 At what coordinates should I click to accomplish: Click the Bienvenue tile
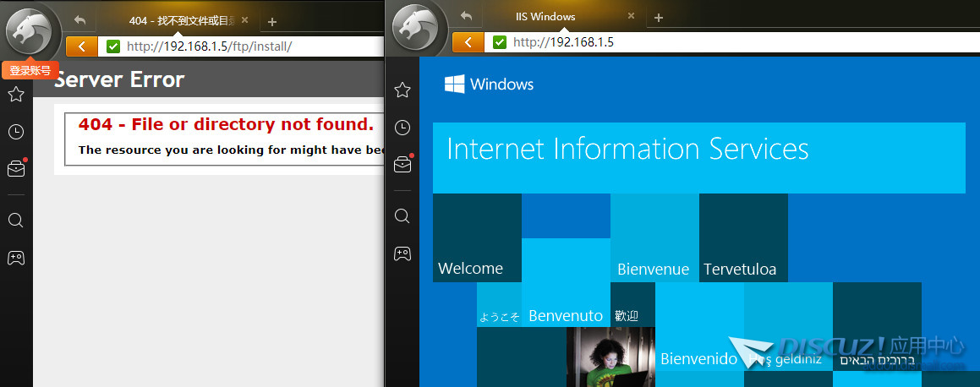pos(655,237)
